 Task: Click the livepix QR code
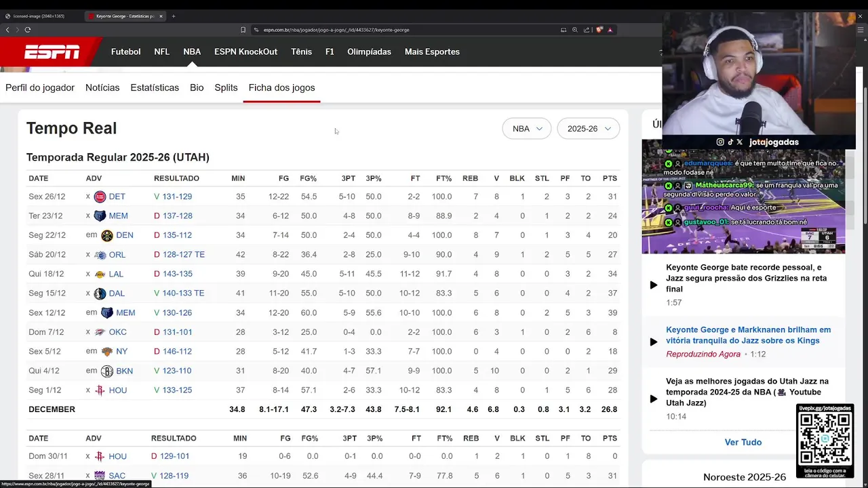click(x=825, y=438)
